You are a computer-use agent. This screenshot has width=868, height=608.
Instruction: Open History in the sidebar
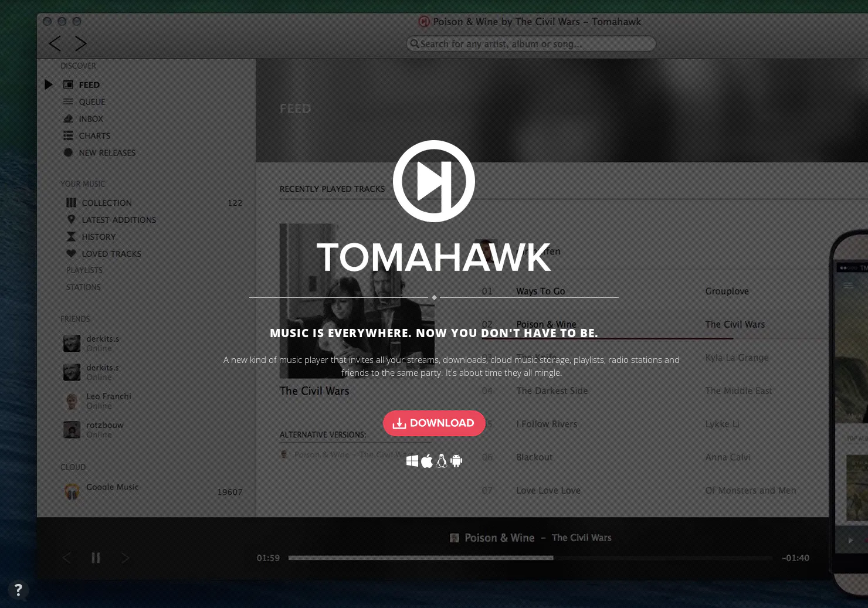[x=99, y=237]
